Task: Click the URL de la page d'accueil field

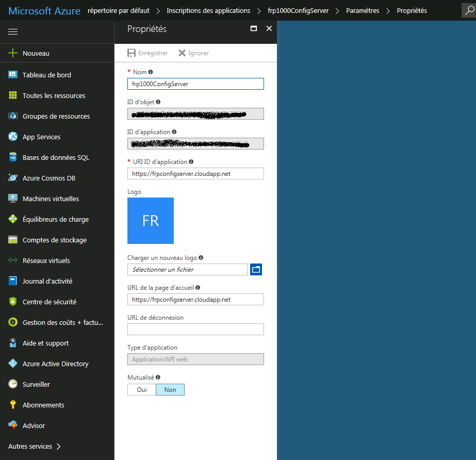Action: click(195, 300)
